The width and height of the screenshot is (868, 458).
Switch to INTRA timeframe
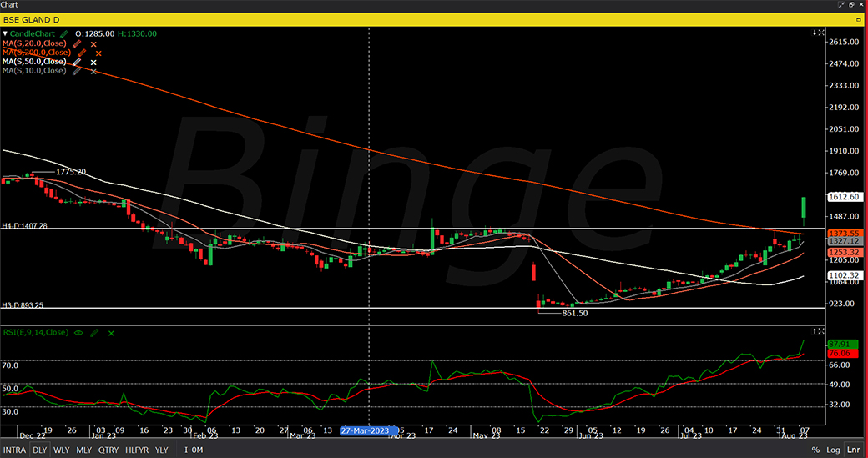[14, 450]
